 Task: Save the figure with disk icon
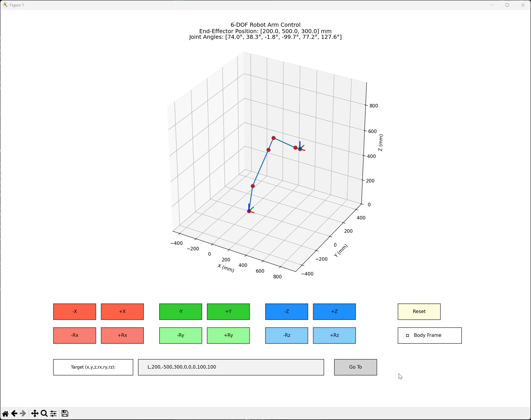click(65, 413)
